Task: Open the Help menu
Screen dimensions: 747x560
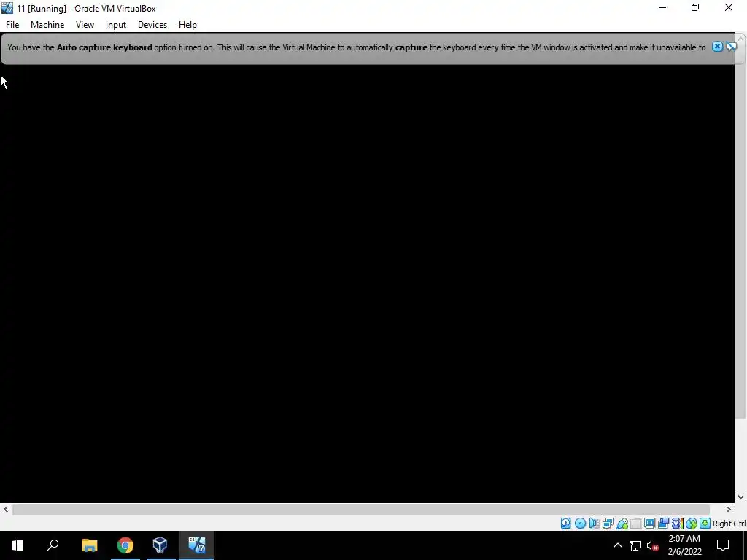Action: [187, 25]
